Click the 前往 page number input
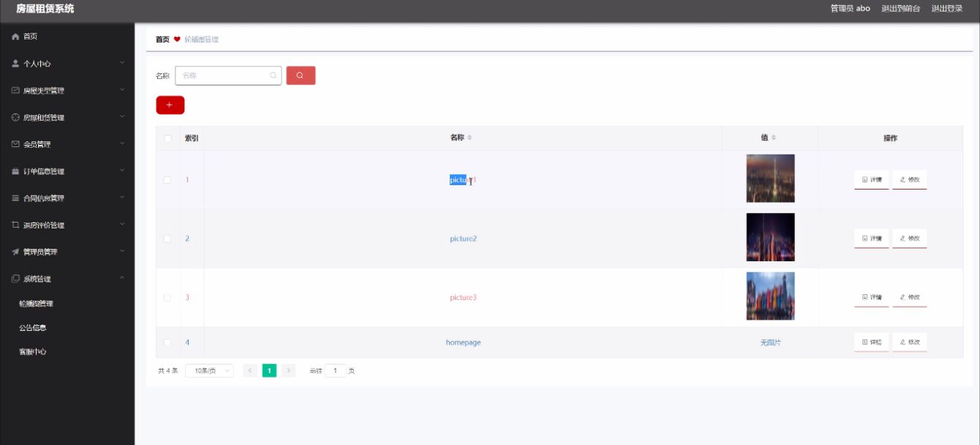 click(335, 371)
